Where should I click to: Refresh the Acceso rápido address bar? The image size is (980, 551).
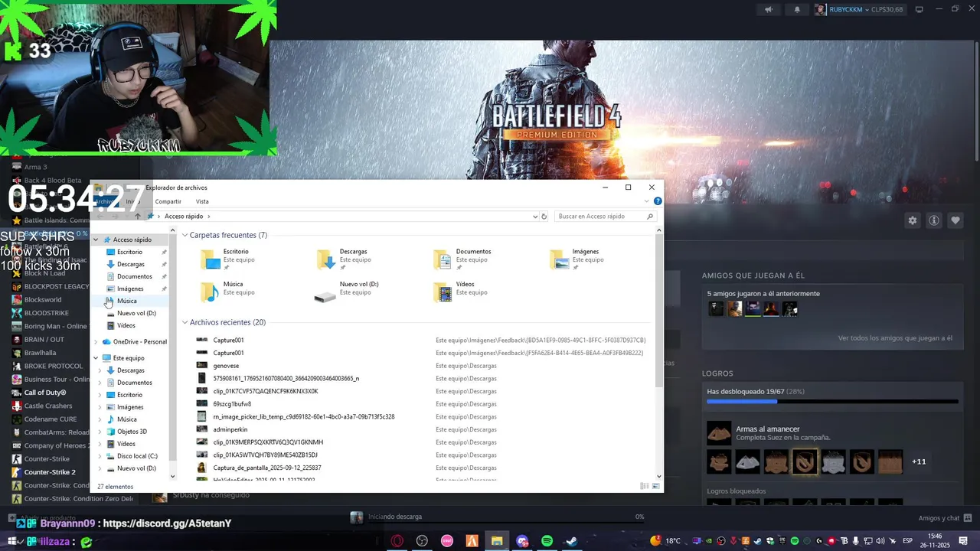(544, 217)
